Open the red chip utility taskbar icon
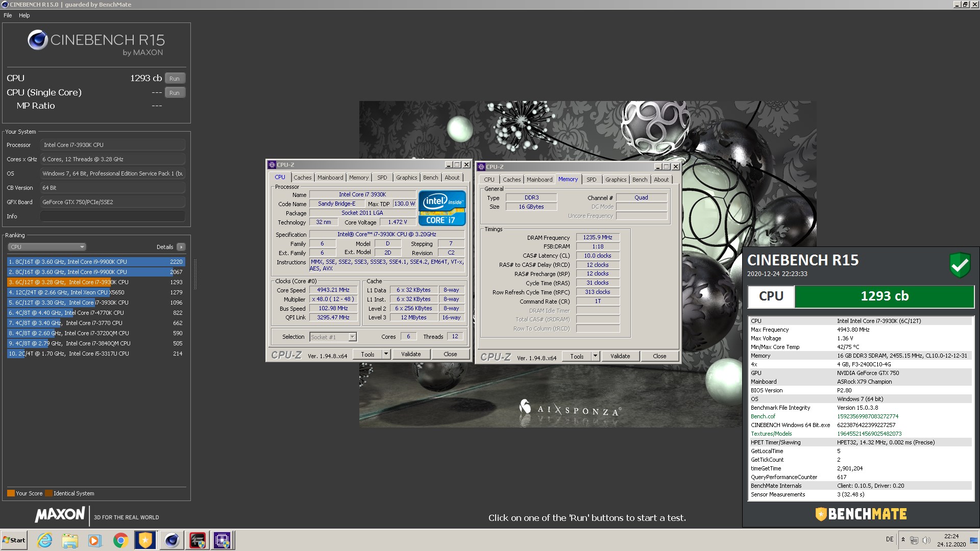This screenshot has height=551, width=980. (197, 540)
